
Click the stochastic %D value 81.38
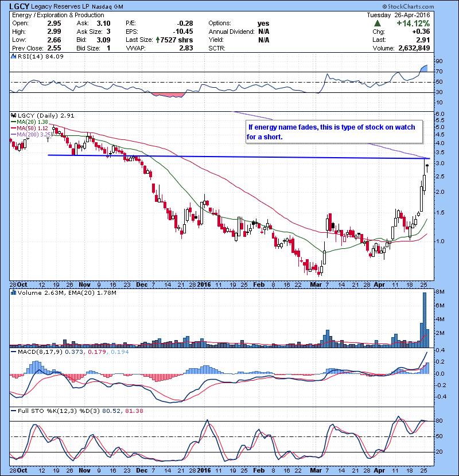134,411
